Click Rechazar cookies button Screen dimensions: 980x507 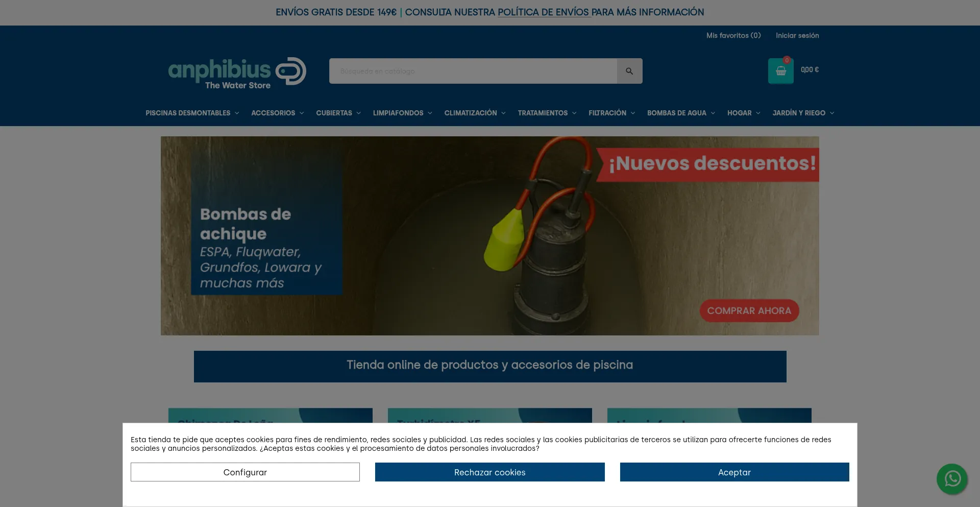point(490,472)
